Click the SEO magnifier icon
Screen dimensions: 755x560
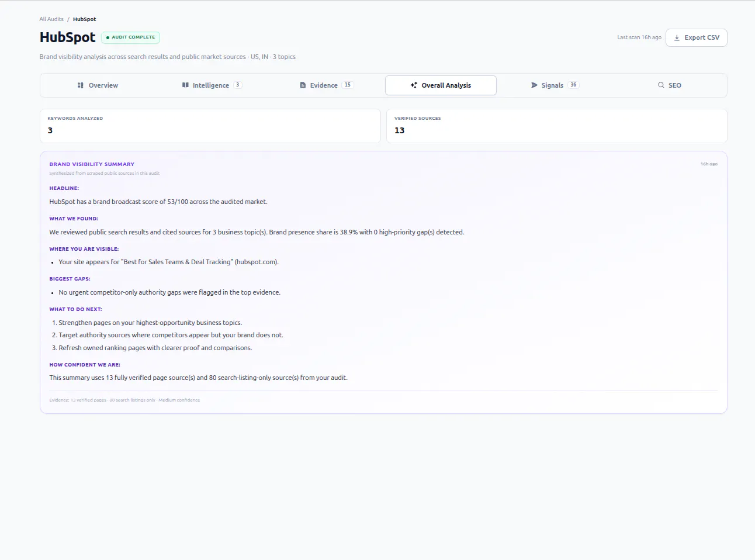[661, 85]
